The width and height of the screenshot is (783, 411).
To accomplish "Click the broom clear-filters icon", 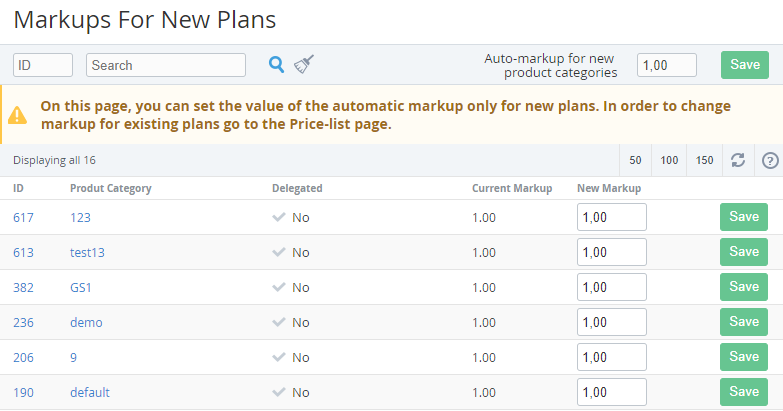I will pyautogui.click(x=304, y=65).
